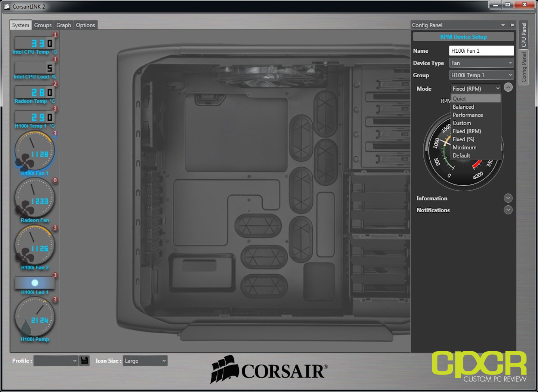Close the CorsairLINK window
The image size is (538, 392).
coord(525,5)
